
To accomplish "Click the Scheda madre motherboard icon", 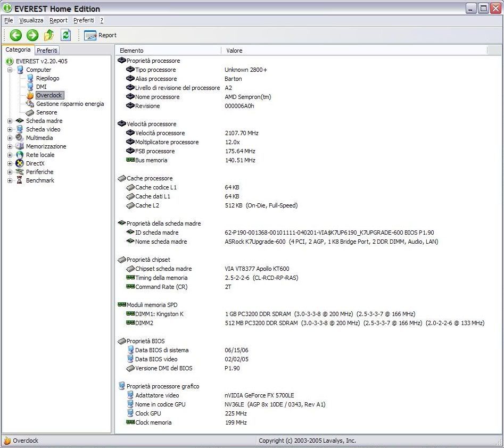I will pos(20,121).
